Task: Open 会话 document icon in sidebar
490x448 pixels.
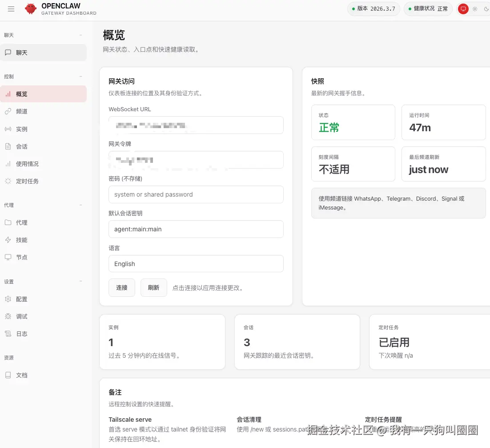Action: click(x=8, y=146)
